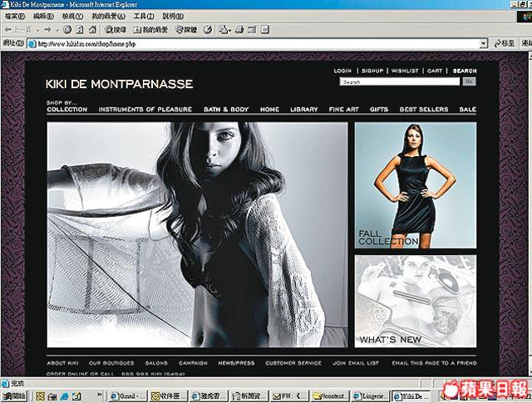The width and height of the screenshot is (532, 403).
Task: Open the Collection nav item
Action: tap(67, 109)
